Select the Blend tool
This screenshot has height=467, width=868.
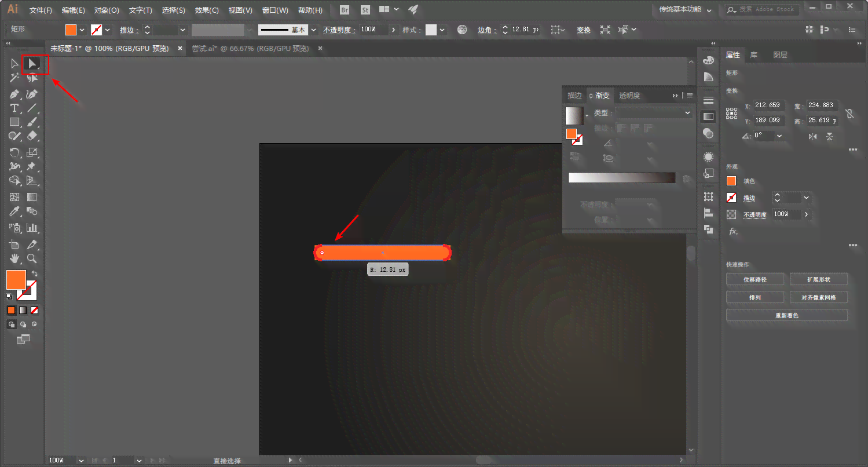[x=32, y=211]
